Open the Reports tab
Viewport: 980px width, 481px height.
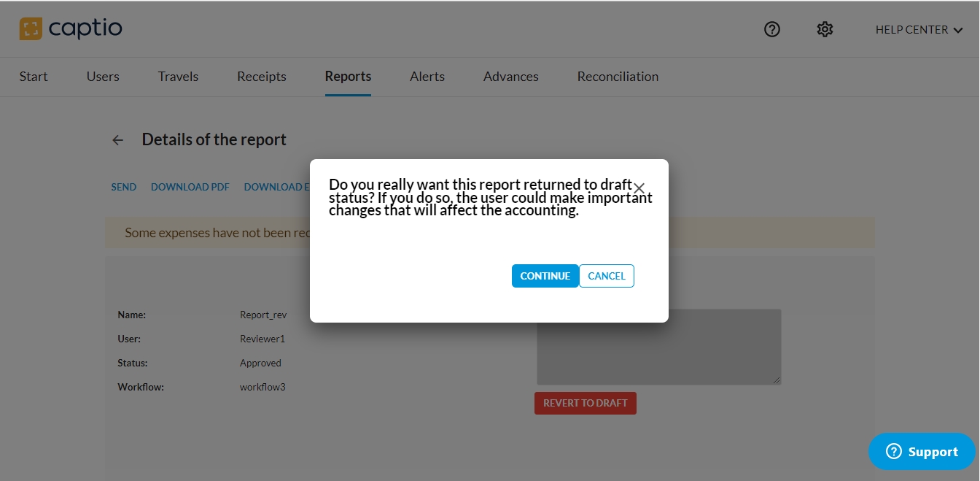[x=348, y=77]
